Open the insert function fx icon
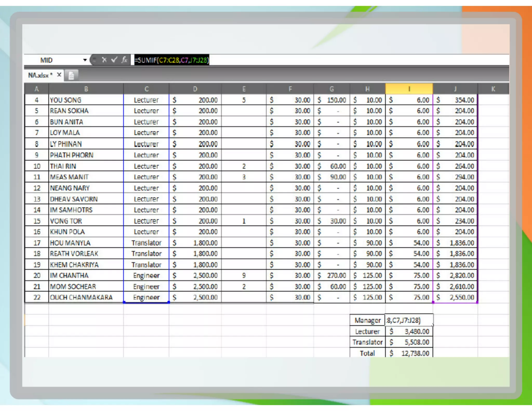Viewport: 532px width, 411px height. point(124,60)
